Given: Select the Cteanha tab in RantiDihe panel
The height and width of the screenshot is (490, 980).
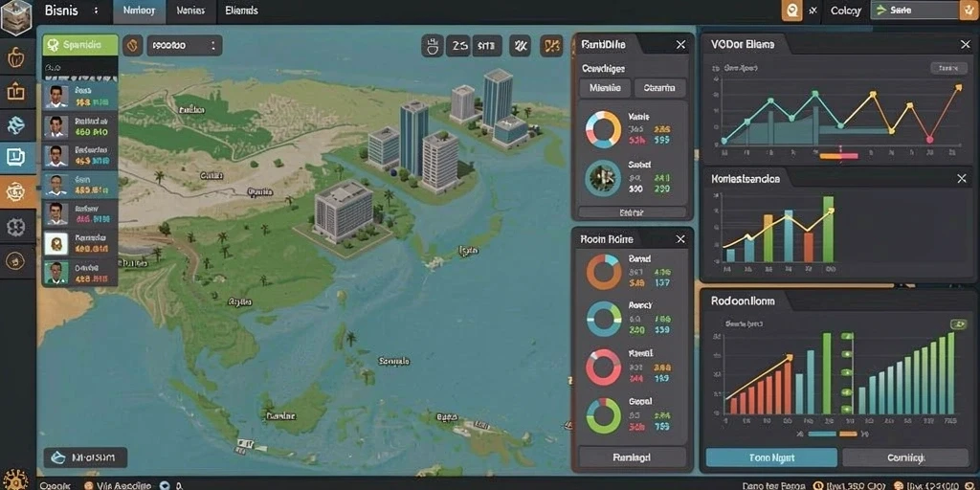Looking at the screenshot, I should pyautogui.click(x=659, y=88).
